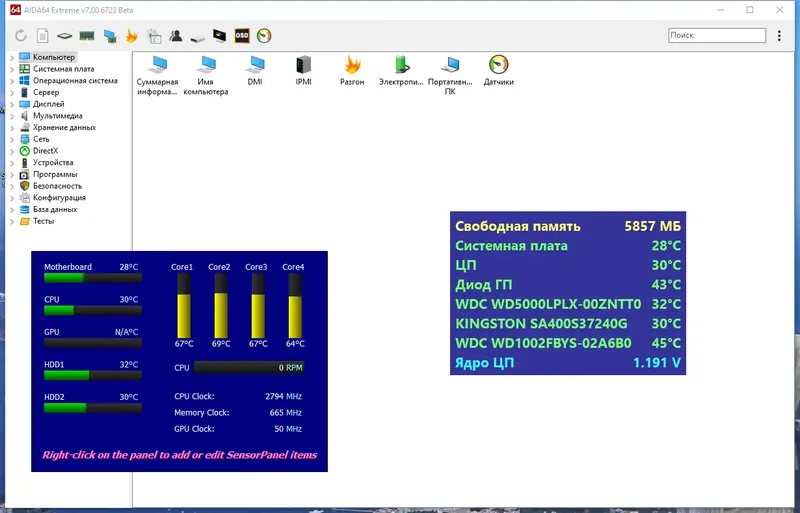Click the Ядро ЦП 1.191 V row

(x=568, y=363)
